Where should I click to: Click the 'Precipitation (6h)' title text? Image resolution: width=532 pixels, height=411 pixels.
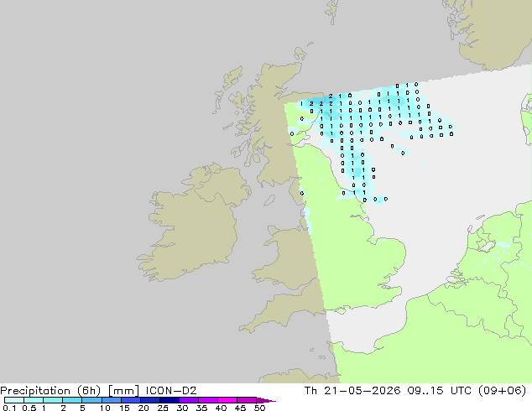click(x=50, y=391)
